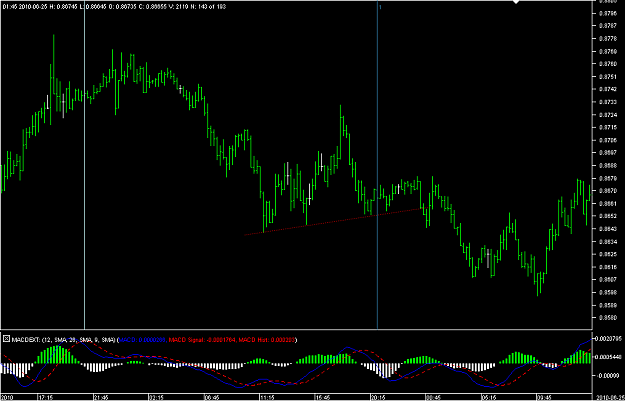Click the 11:15 time axis label

coord(267,397)
